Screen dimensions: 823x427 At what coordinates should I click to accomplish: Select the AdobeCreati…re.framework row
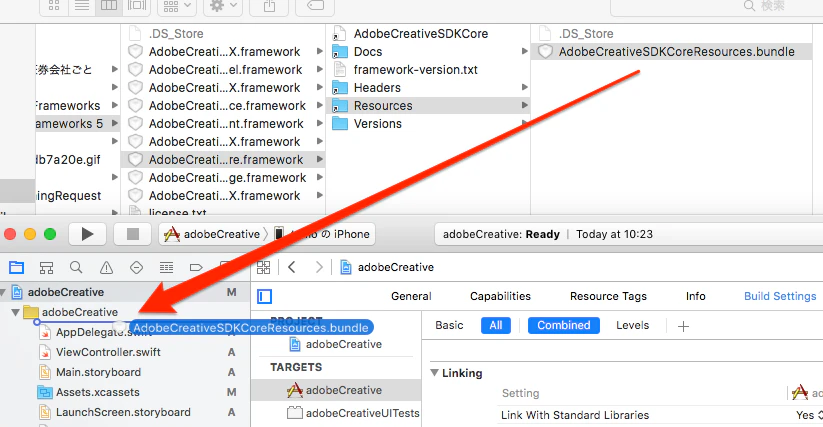coord(223,159)
